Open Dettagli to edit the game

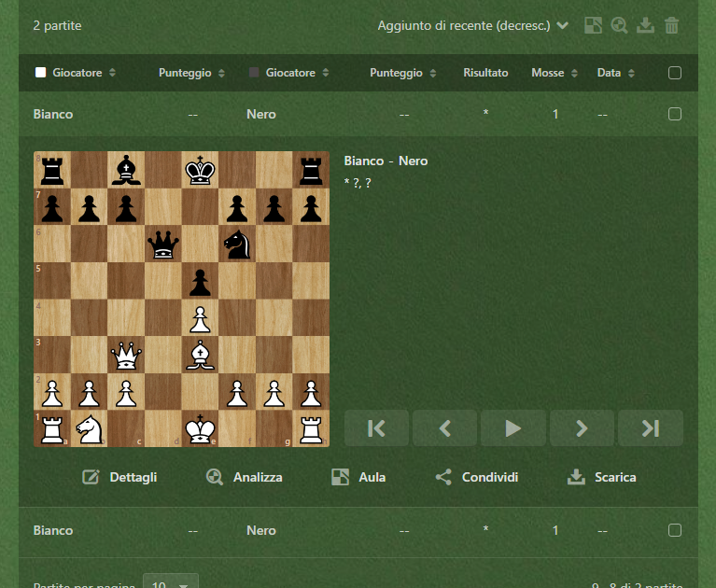pos(119,477)
